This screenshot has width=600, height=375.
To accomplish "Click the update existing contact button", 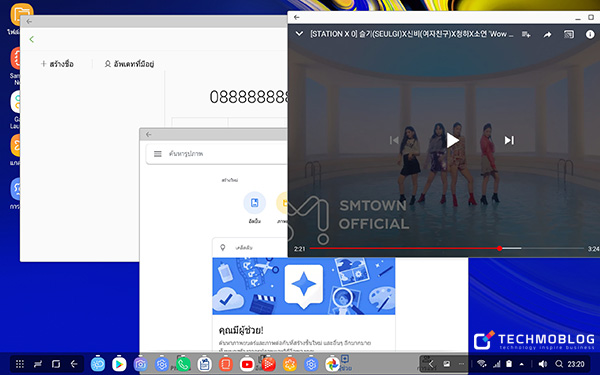I will [x=129, y=64].
